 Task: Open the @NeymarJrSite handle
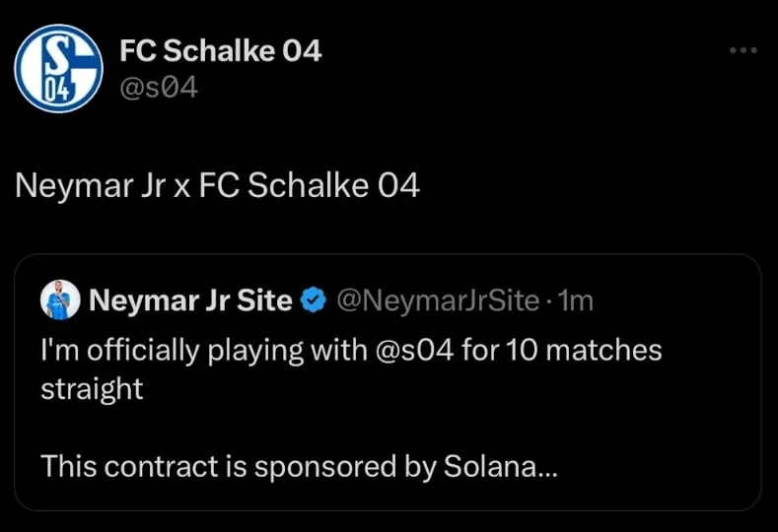pyautogui.click(x=438, y=300)
